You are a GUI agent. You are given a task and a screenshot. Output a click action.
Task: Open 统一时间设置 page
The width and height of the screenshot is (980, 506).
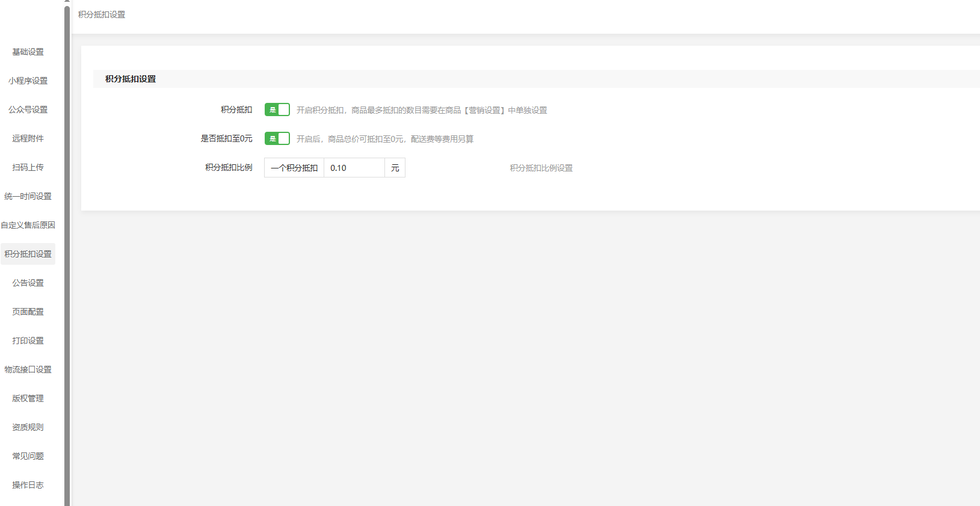[x=28, y=196]
